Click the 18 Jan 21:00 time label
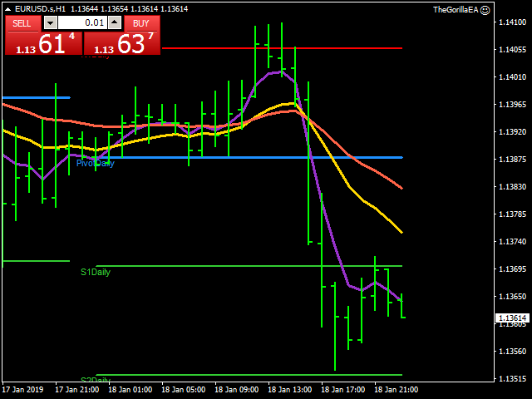532x399 pixels. point(397,390)
